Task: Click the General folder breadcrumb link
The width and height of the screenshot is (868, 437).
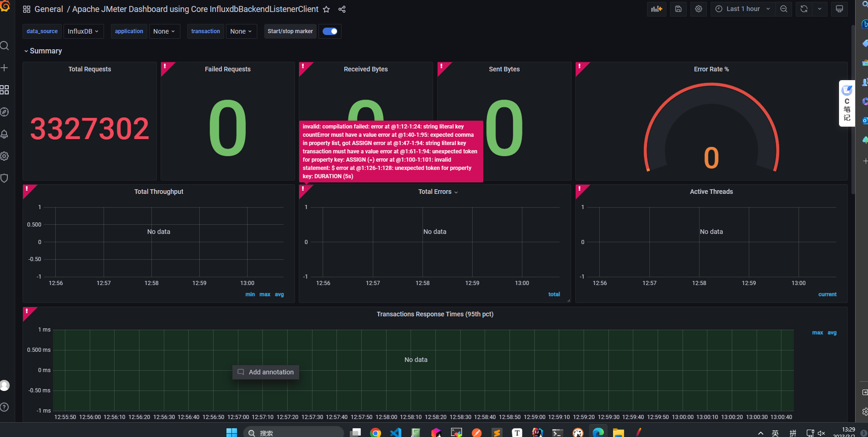Action: point(49,9)
